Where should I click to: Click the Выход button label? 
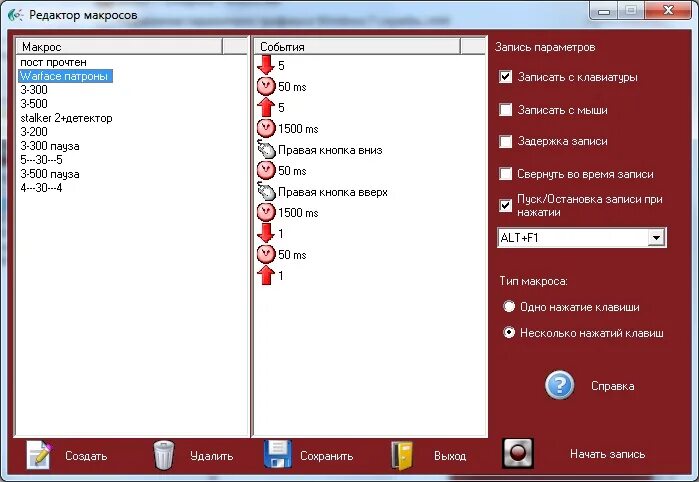pos(450,456)
